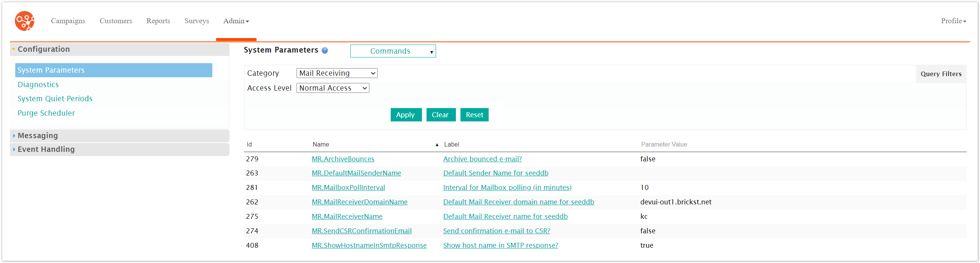Click the parameter value '10'
Image resolution: width=980 pixels, height=263 pixels.
[x=645, y=188]
